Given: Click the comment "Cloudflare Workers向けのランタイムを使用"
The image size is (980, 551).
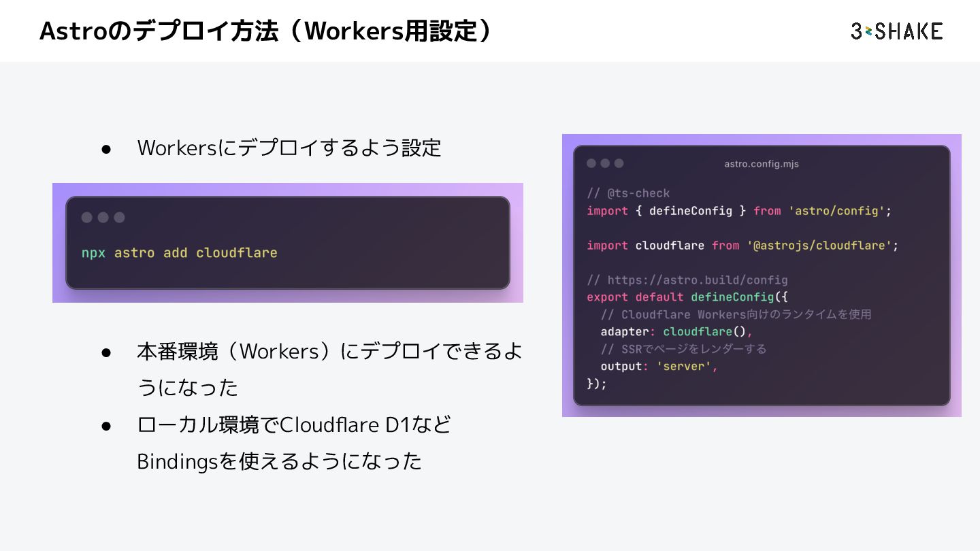Looking at the screenshot, I should (x=736, y=314).
